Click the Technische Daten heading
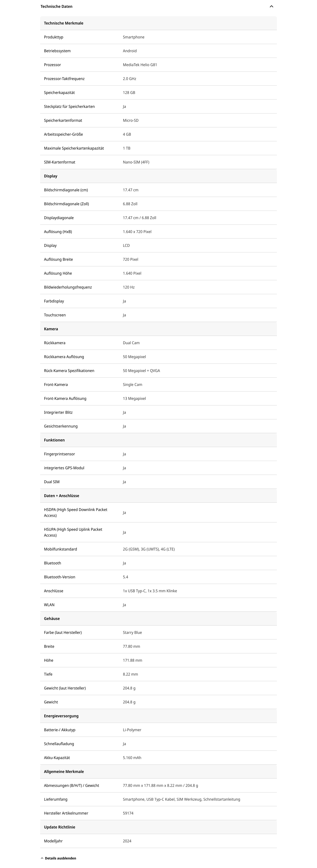 click(56, 6)
